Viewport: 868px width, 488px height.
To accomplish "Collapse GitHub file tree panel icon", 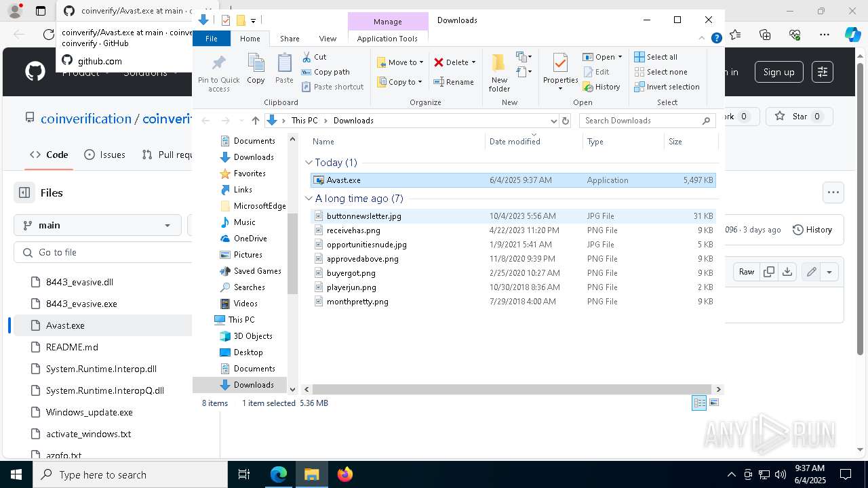I will pyautogui.click(x=24, y=192).
